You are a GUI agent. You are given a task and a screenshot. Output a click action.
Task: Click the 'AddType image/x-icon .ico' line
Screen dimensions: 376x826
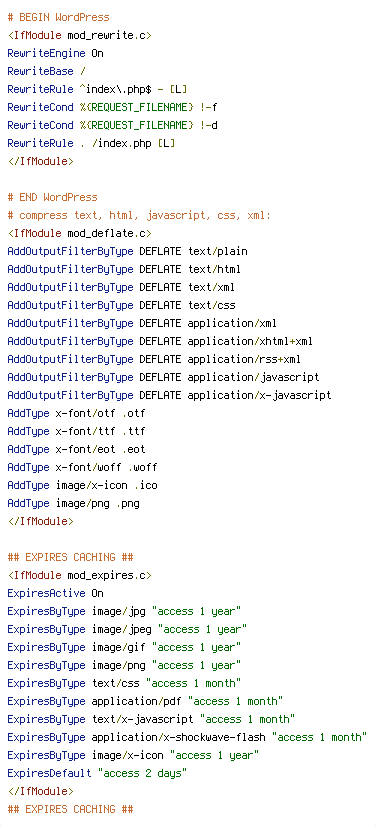point(83,485)
